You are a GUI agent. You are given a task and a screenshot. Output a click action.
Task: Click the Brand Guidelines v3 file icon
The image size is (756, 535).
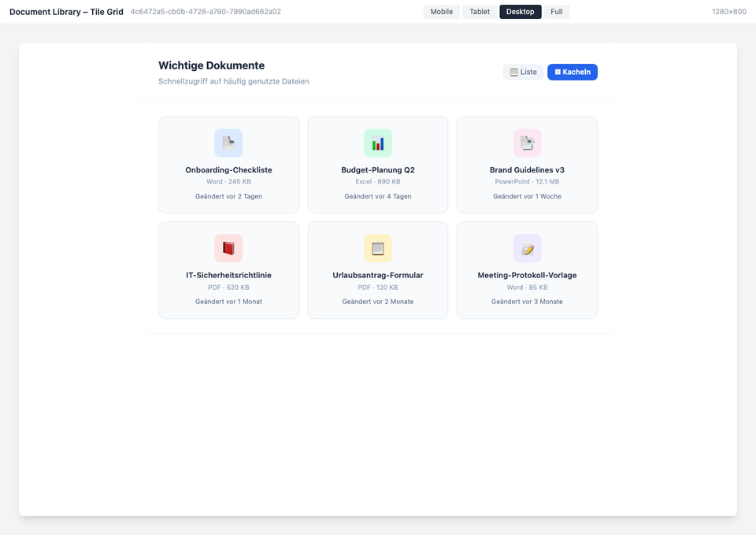527,143
